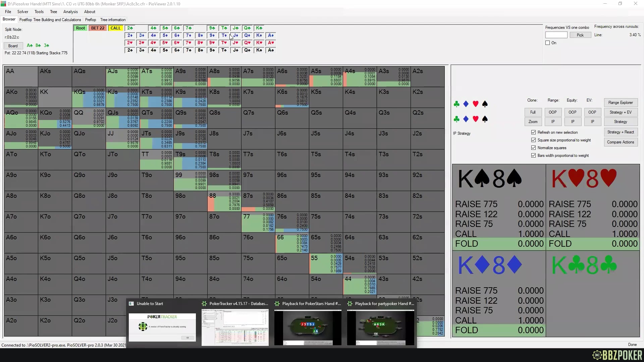Screen dimensions: 644x362
Task: Toggle Refresh on new selection checkbox
Action: (x=533, y=132)
